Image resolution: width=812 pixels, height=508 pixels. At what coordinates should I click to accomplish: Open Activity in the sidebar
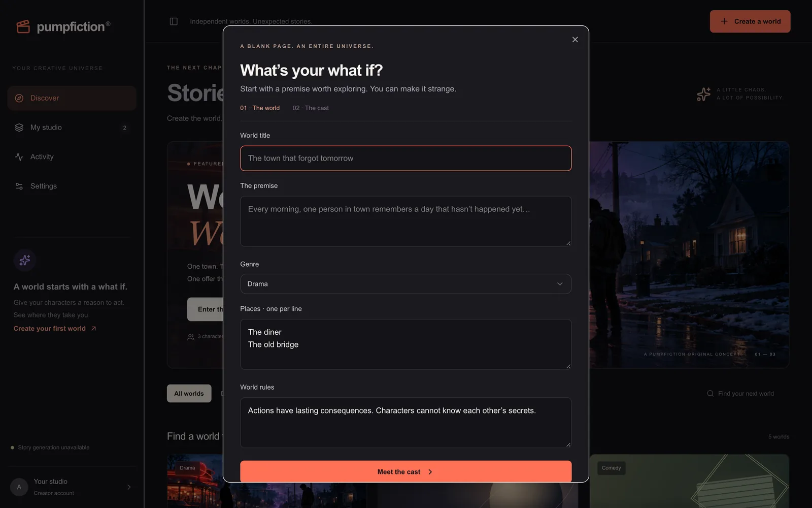point(72,157)
